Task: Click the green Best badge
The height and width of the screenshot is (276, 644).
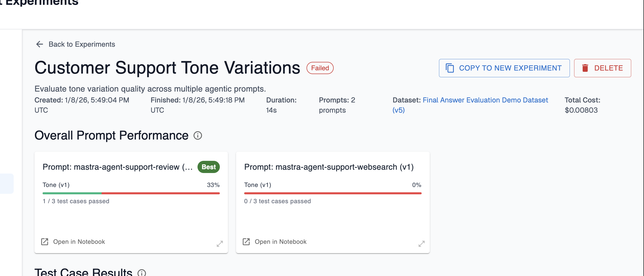Action: point(208,167)
